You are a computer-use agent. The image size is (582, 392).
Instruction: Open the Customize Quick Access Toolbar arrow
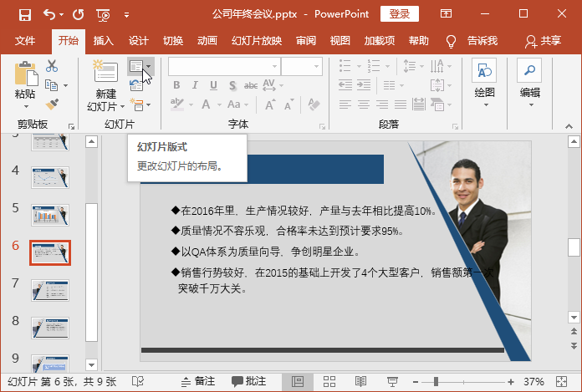(x=126, y=15)
